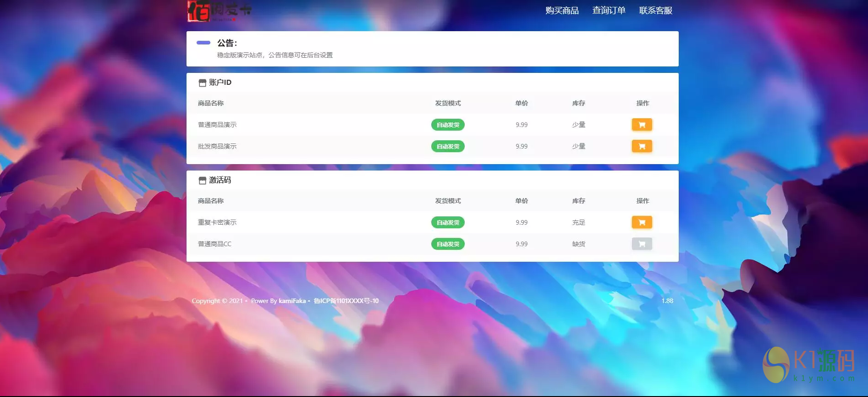
Task: Click the 9.99 price of 普通商品演示
Action: point(522,125)
